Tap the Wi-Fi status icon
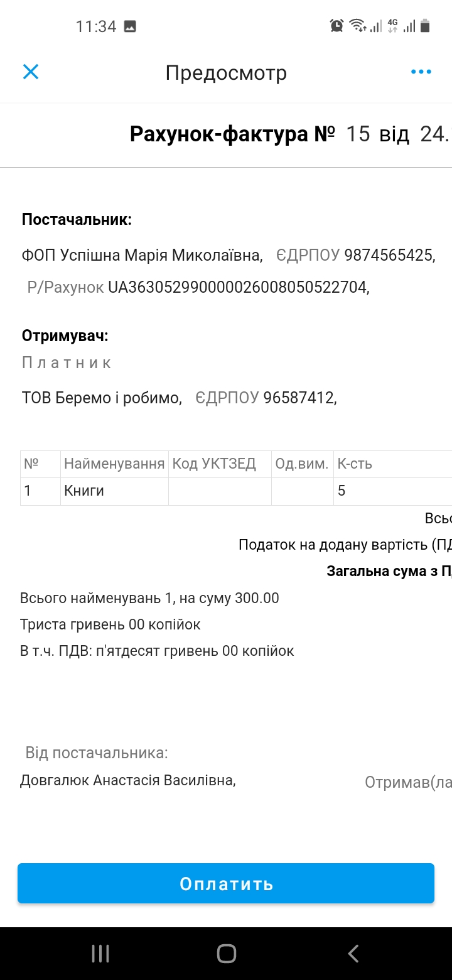452x980 pixels. pyautogui.click(x=358, y=26)
